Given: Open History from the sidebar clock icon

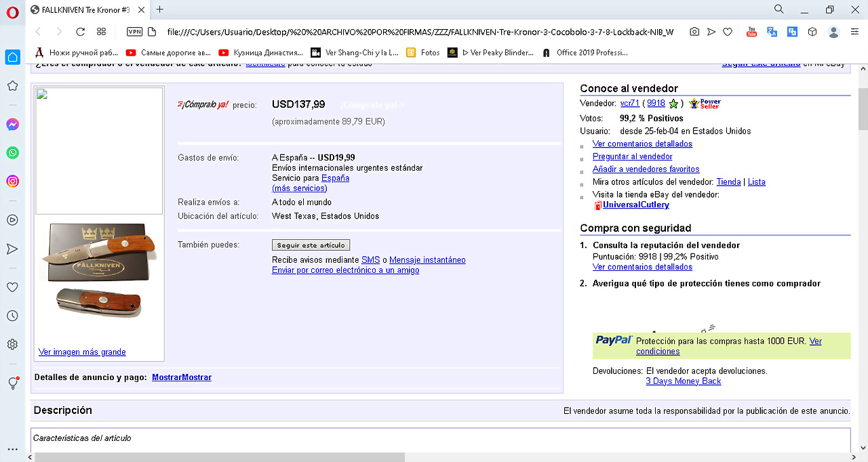Looking at the screenshot, I should 12,316.
